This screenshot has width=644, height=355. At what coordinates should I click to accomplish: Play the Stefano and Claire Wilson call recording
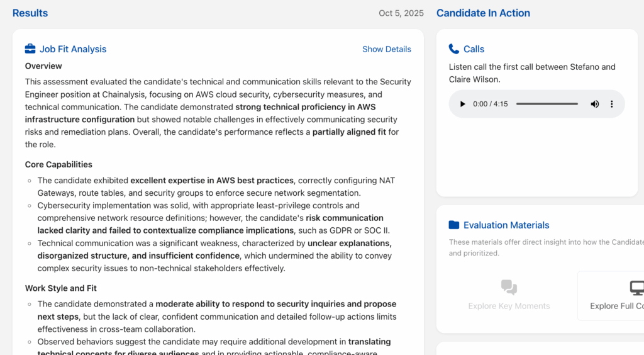(463, 104)
